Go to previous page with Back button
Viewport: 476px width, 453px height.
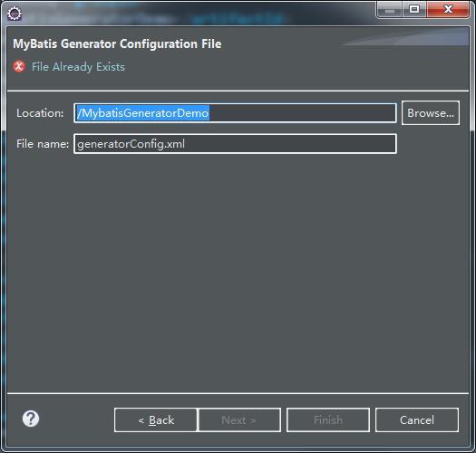tap(156, 419)
